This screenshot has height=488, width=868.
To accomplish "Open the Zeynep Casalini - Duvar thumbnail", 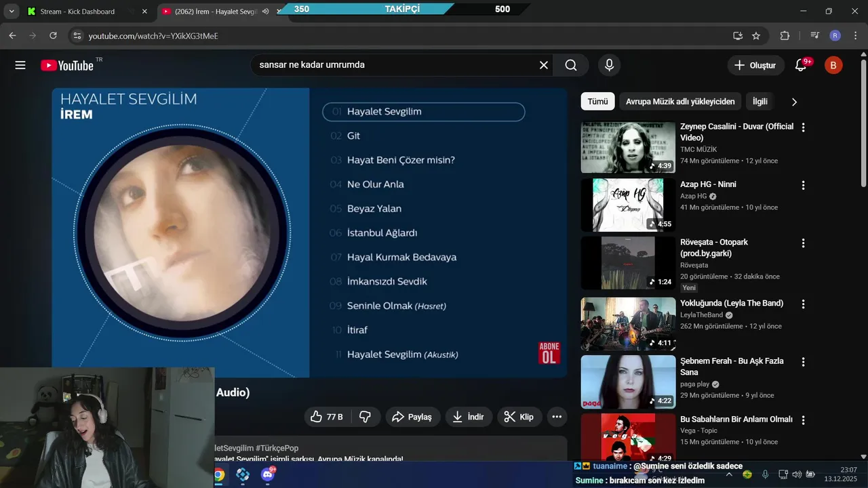I will [628, 147].
